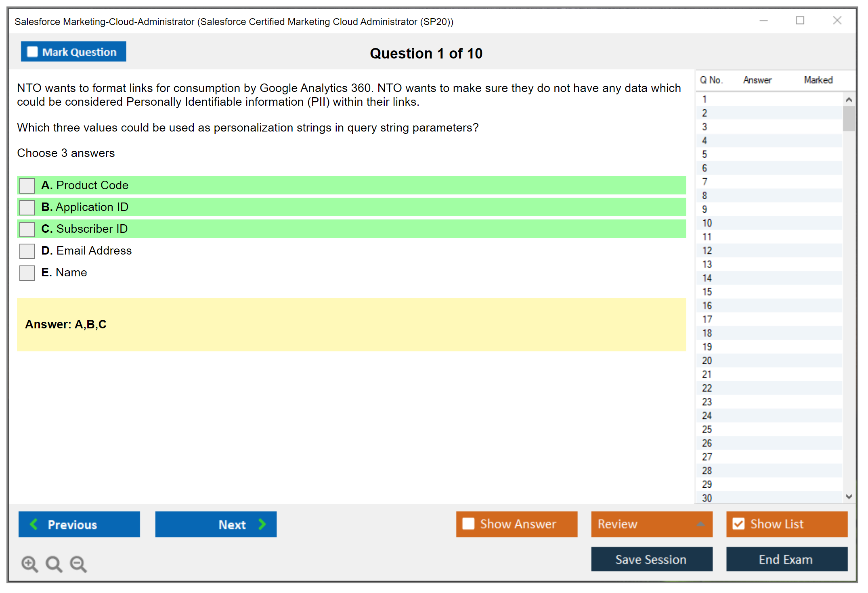Click the Save Session button
Image resolution: width=868 pixels, height=593 pixels.
click(x=651, y=559)
